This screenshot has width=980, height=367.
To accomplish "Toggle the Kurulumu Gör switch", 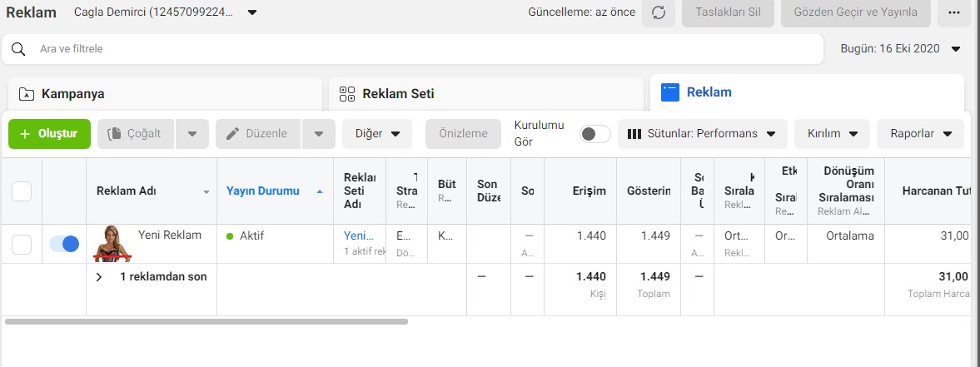I will (594, 133).
